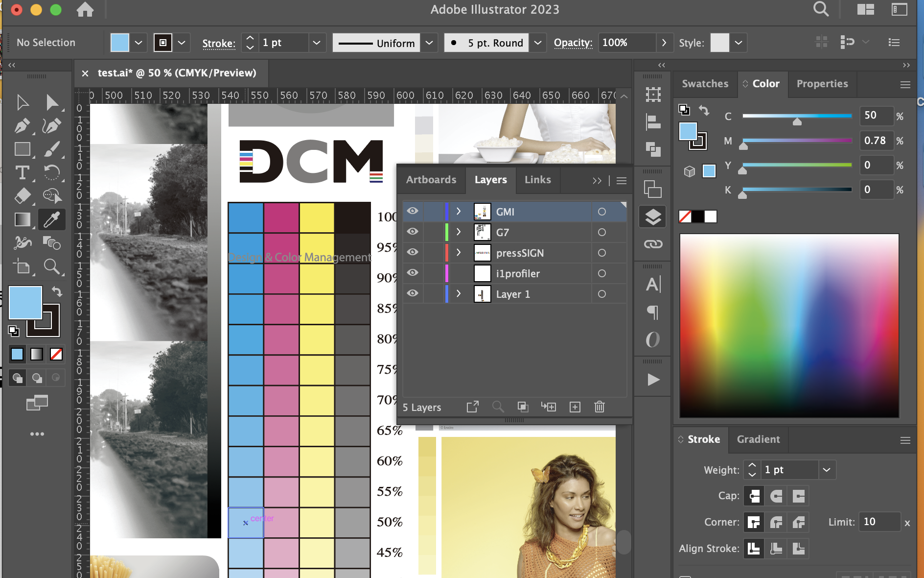Switch to the Gradient tab
This screenshot has height=578, width=924.
[759, 439]
